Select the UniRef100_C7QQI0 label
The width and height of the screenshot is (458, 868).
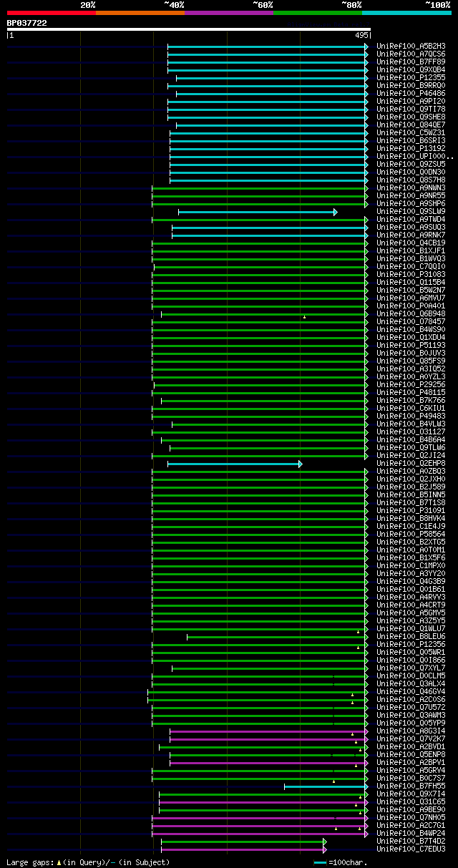(411, 266)
